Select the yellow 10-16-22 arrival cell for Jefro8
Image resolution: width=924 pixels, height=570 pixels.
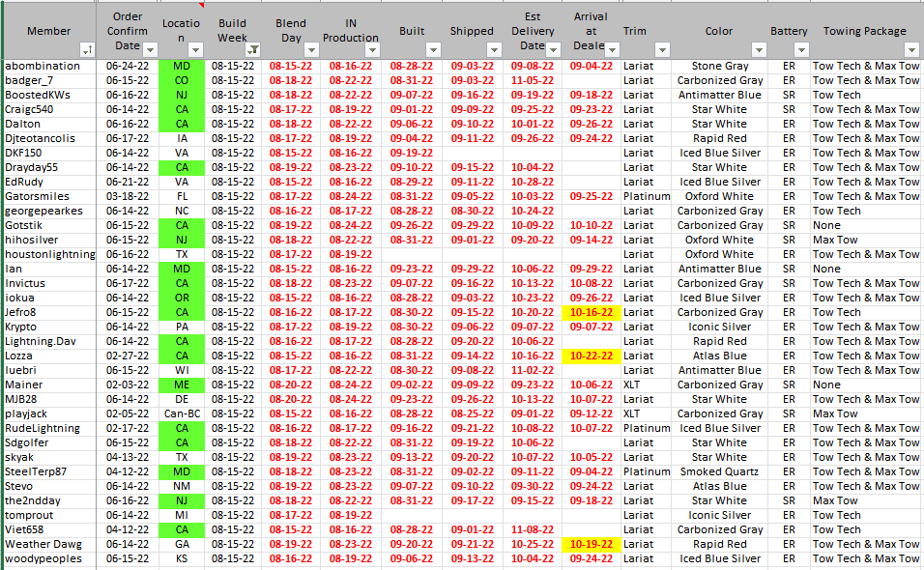(591, 312)
